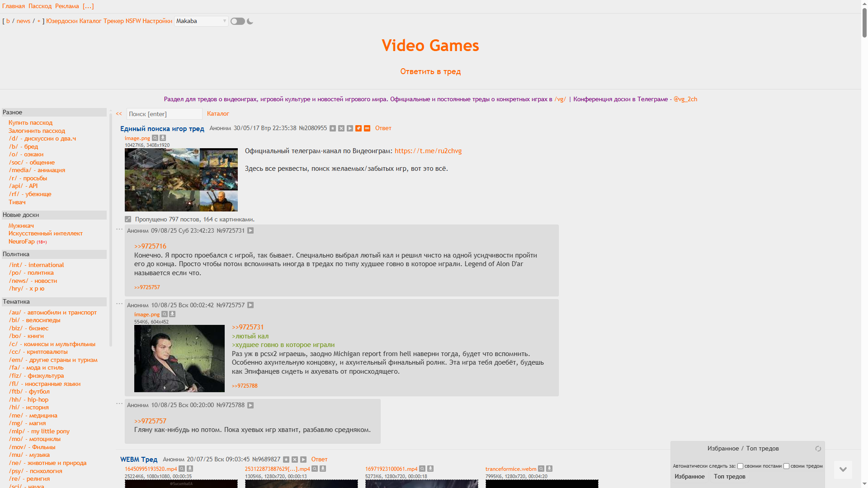Image resolution: width=868 pixels, height=488 pixels.
Task: Expand skipped 797 posts in first thread
Action: pos(128,220)
